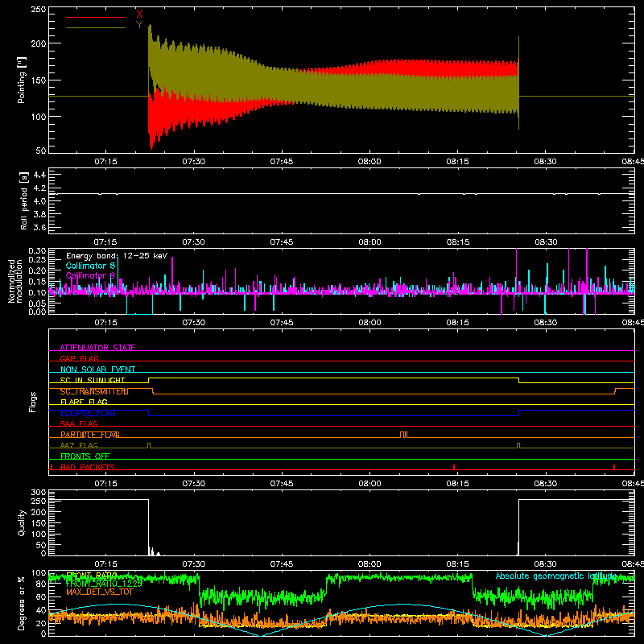Click the 200 tick on Pointing axis
The width and height of the screenshot is (644, 644).
tap(39, 43)
